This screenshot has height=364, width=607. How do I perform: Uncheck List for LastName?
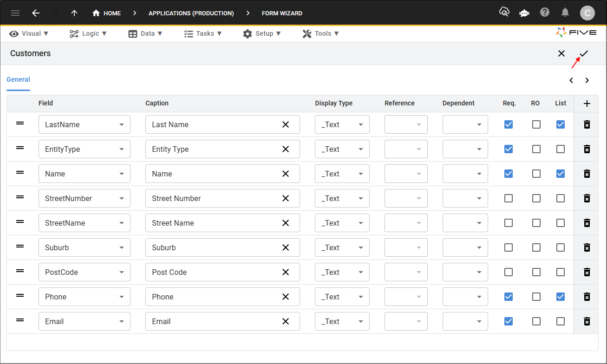click(x=561, y=124)
